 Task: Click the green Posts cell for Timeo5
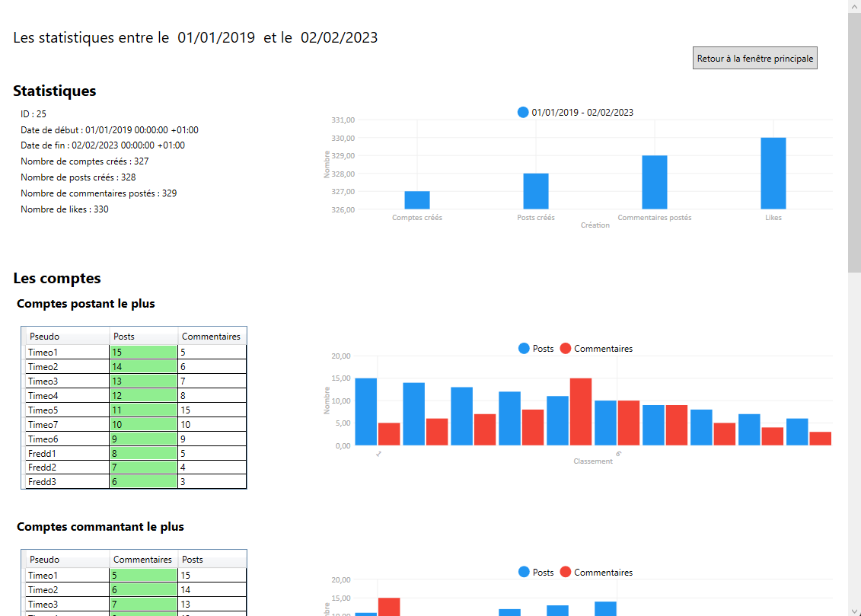142,410
